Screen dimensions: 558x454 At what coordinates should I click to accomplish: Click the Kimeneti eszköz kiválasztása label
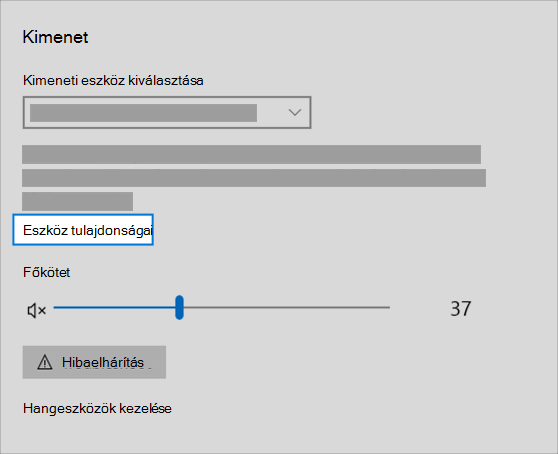(113, 80)
